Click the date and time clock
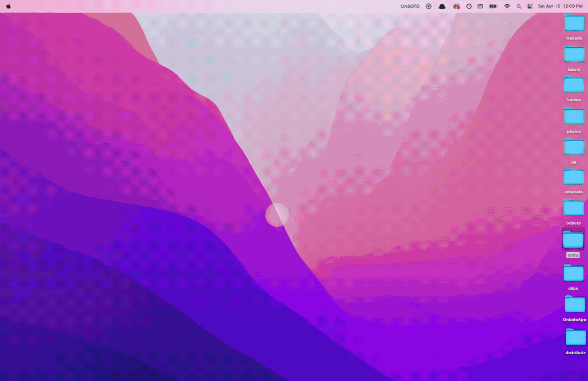Image resolution: width=588 pixels, height=381 pixels. (560, 6)
